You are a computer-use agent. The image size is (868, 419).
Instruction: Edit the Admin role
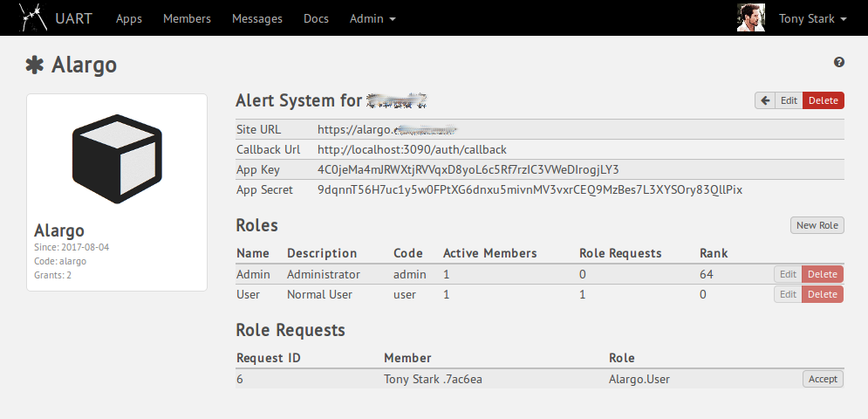point(788,274)
